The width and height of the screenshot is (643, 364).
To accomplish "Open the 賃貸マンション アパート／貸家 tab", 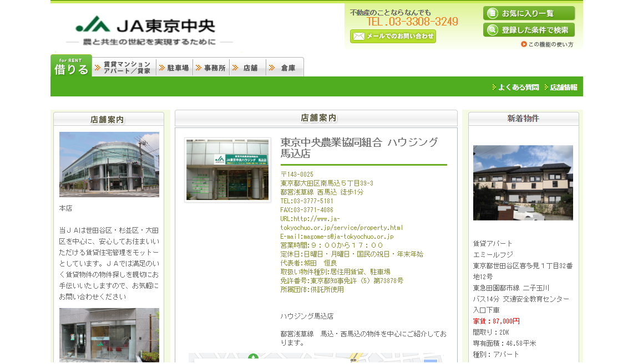I will pos(124,68).
